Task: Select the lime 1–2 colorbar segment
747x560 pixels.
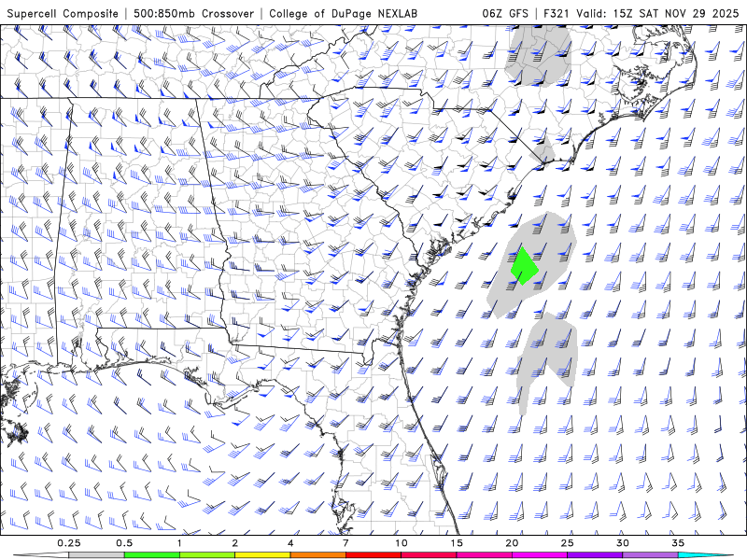Action: click(206, 555)
